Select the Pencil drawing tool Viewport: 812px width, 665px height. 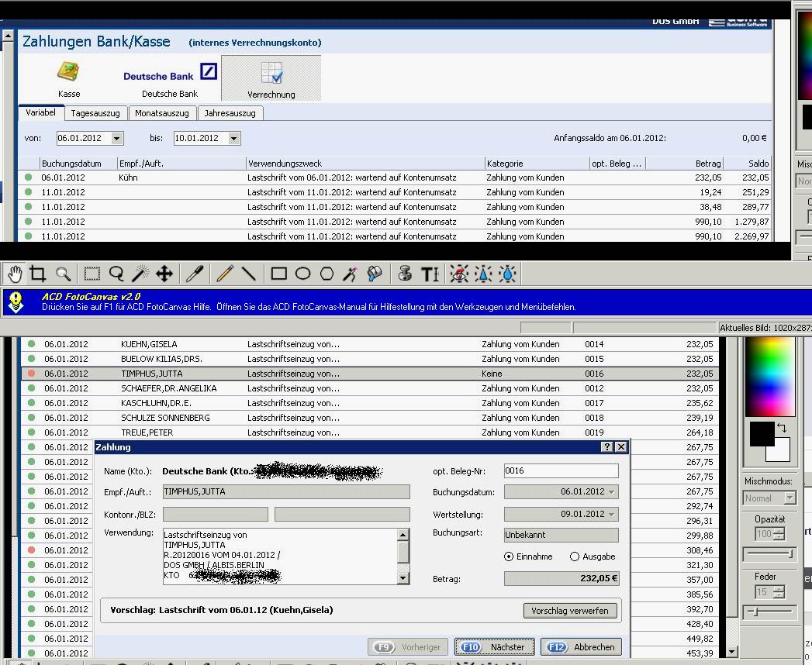tap(225, 274)
